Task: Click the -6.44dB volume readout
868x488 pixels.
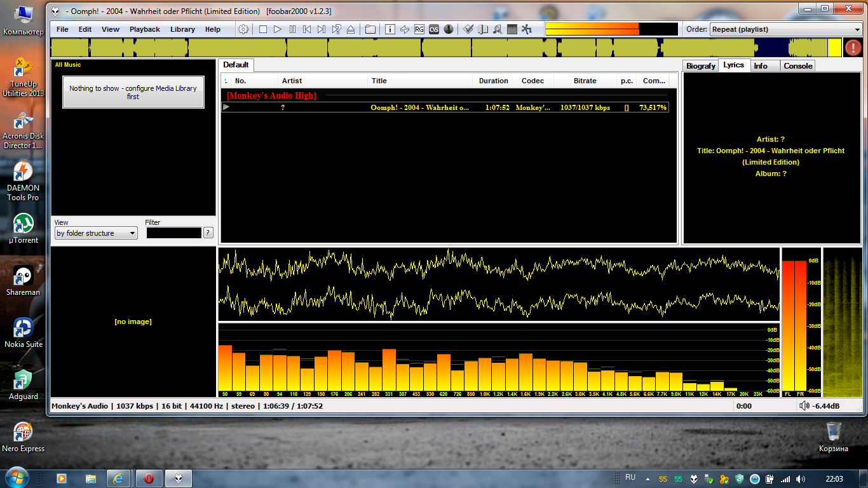Action: pyautogui.click(x=826, y=405)
